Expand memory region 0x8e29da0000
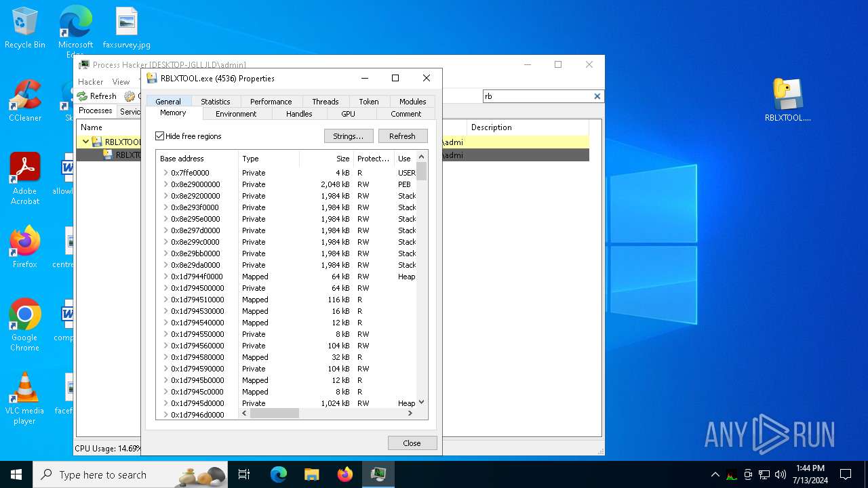The height and width of the screenshot is (488, 868). click(x=165, y=265)
